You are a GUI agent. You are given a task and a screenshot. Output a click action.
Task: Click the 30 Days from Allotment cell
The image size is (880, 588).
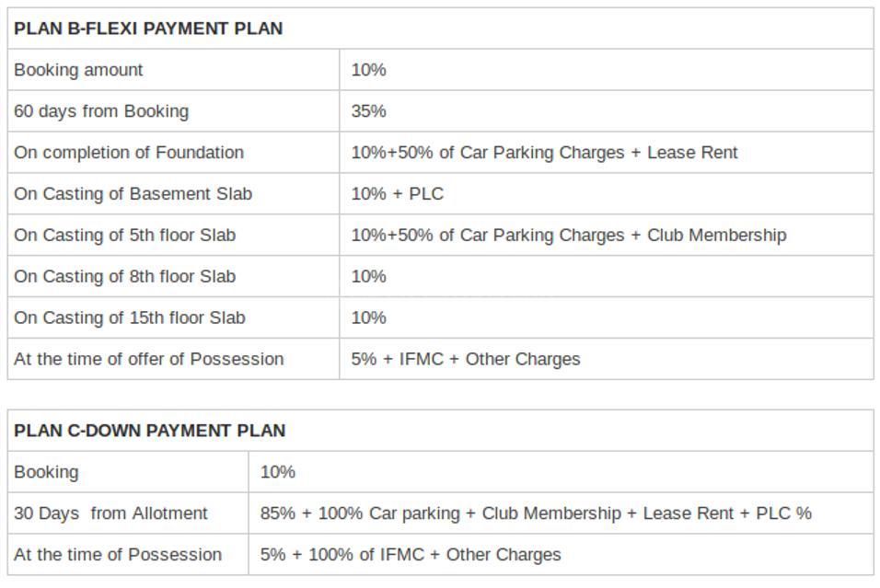point(110,513)
